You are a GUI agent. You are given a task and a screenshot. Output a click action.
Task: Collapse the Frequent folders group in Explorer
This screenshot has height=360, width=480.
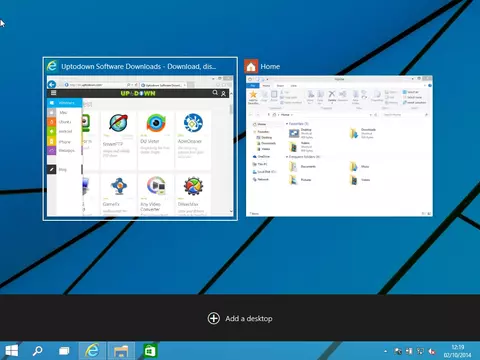[287, 157]
